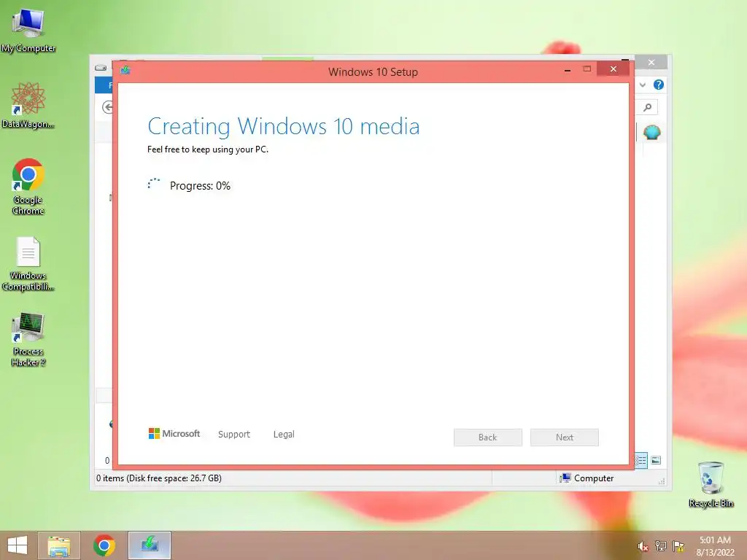Open the Support link

234,434
